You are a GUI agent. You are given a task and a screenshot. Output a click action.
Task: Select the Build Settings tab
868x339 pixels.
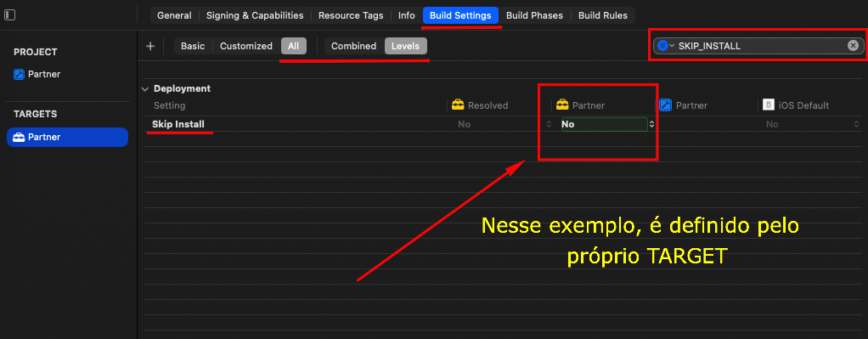[460, 15]
